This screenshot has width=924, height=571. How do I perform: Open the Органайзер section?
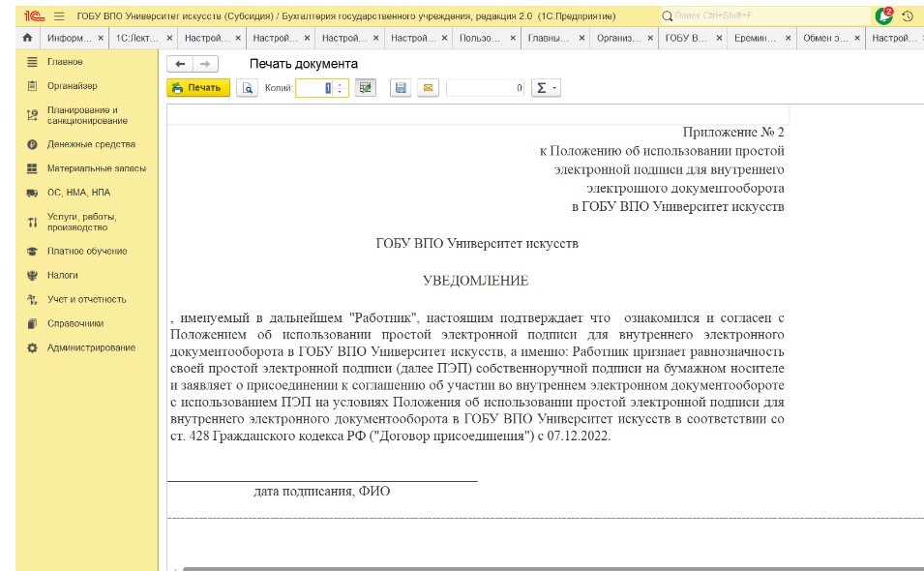[x=73, y=85]
